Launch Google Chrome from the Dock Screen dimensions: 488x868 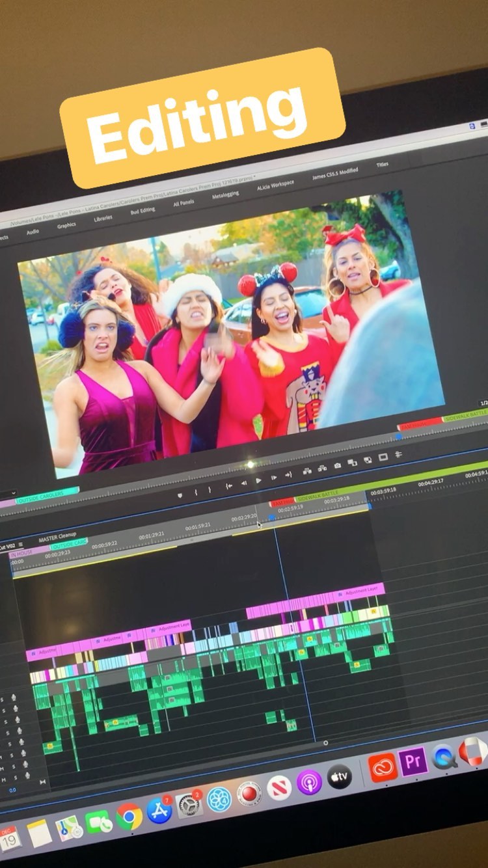(129, 816)
